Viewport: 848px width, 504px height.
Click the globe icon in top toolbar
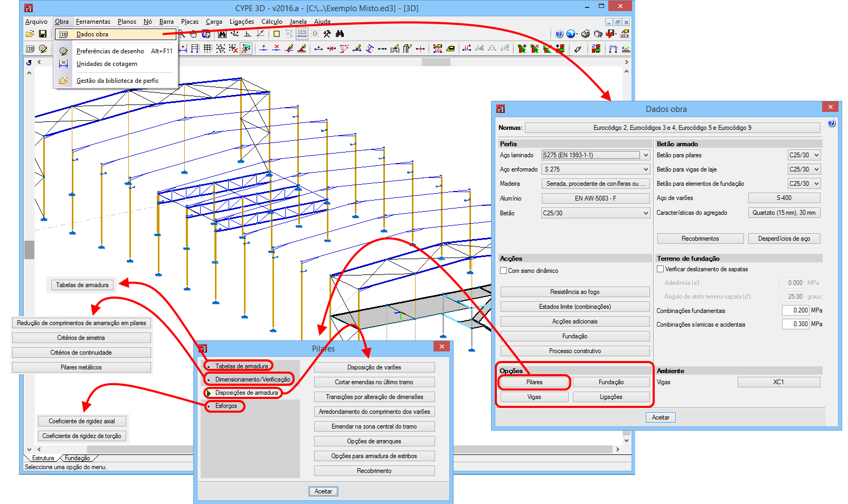[x=571, y=34]
